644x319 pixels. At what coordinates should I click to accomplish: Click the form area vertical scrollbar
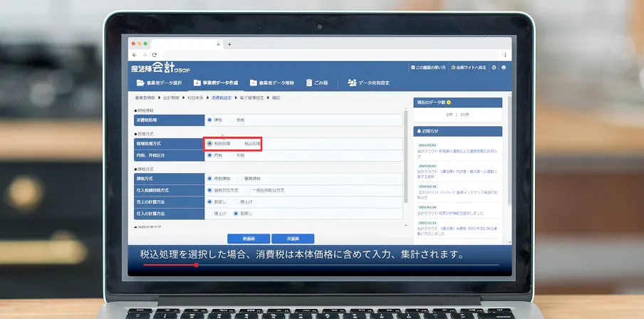click(406, 156)
